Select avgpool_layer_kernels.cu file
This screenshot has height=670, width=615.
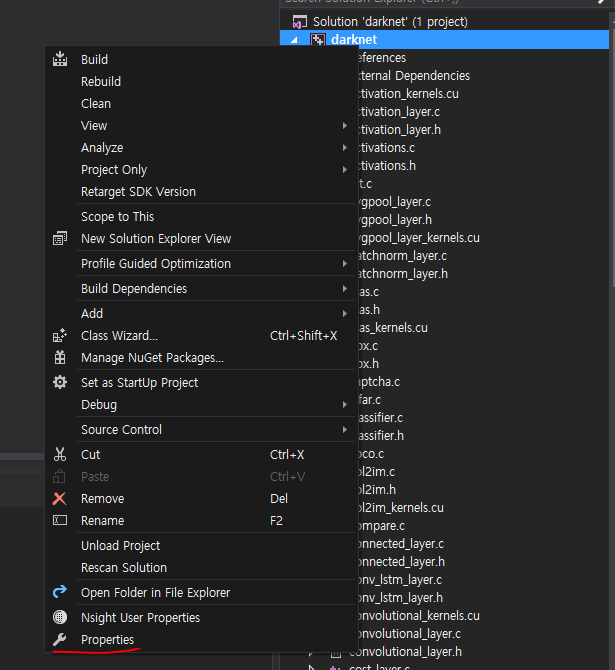(x=418, y=238)
